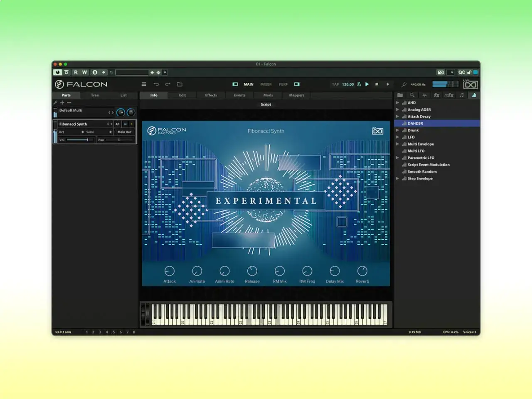Screen dimensions: 532x399
Task: Open the files folder browser tab icon
Action: tap(400, 95)
